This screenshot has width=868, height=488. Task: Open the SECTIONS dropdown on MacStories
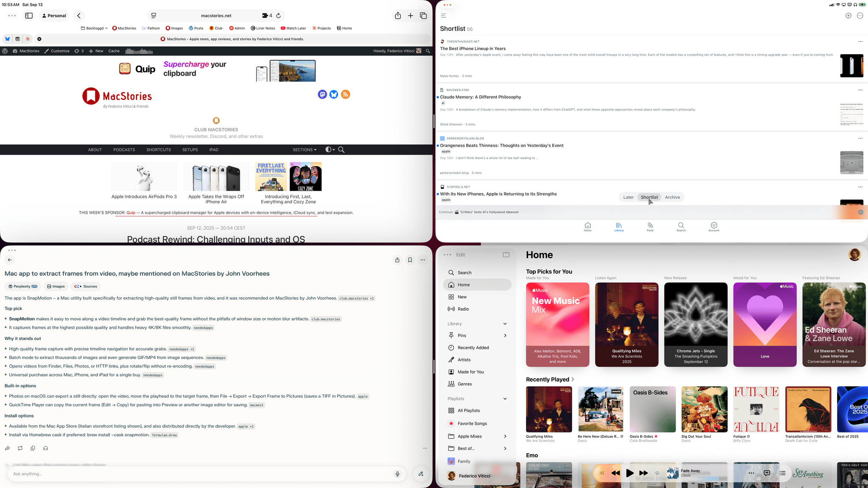click(304, 150)
